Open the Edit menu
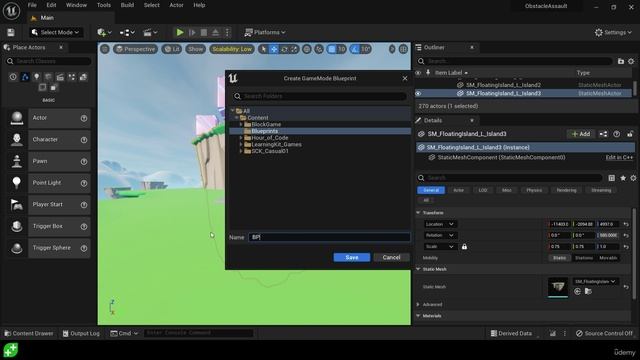 tap(51, 5)
